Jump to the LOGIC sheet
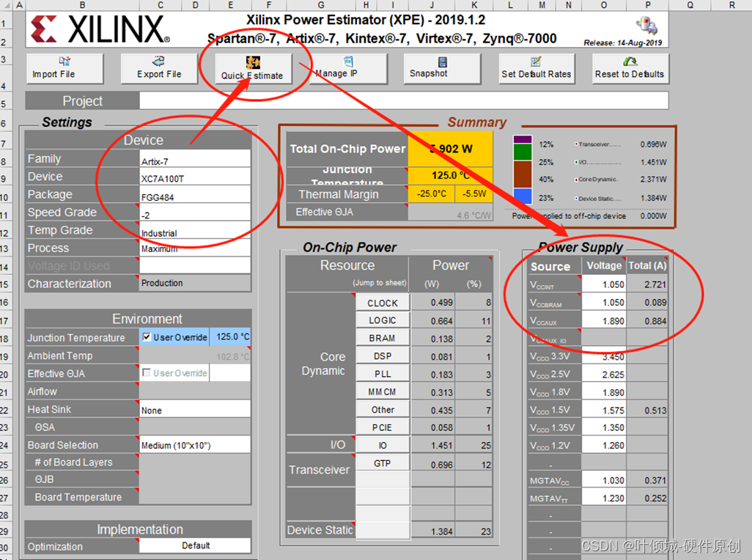This screenshot has height=560, width=752. coord(383,320)
